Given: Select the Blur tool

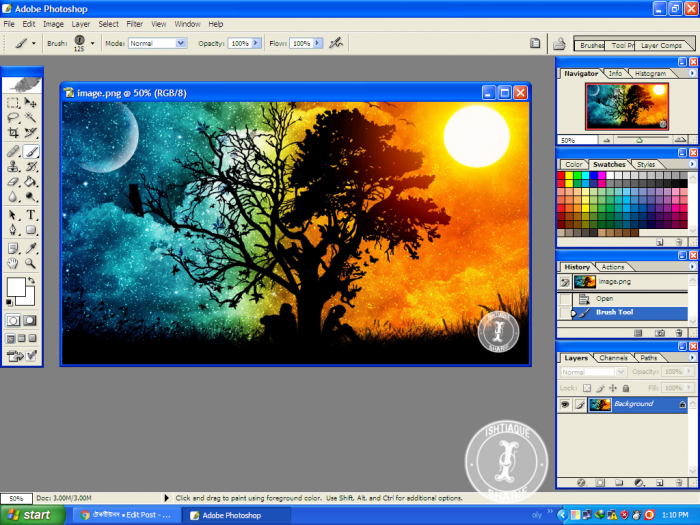Looking at the screenshot, I should (13, 196).
